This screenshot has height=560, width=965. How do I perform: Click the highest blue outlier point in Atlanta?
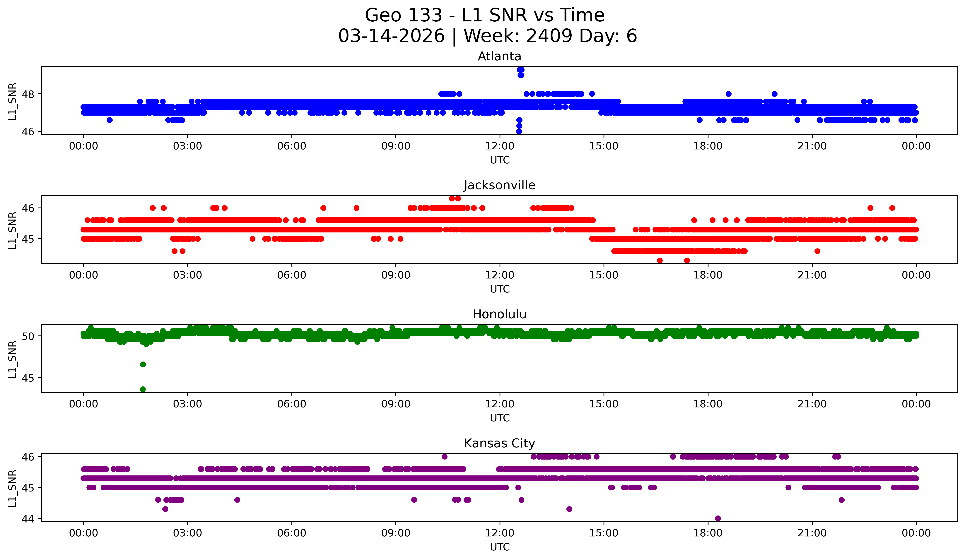click(x=520, y=70)
